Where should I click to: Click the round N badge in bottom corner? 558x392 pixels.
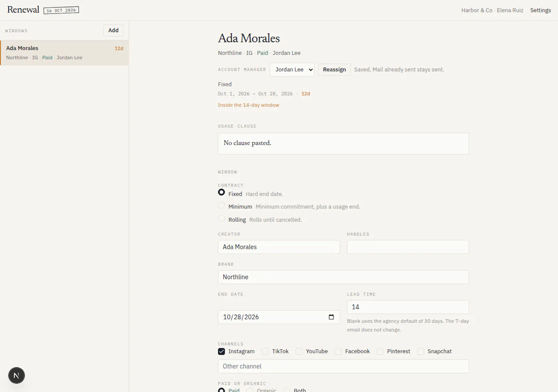(x=16, y=376)
